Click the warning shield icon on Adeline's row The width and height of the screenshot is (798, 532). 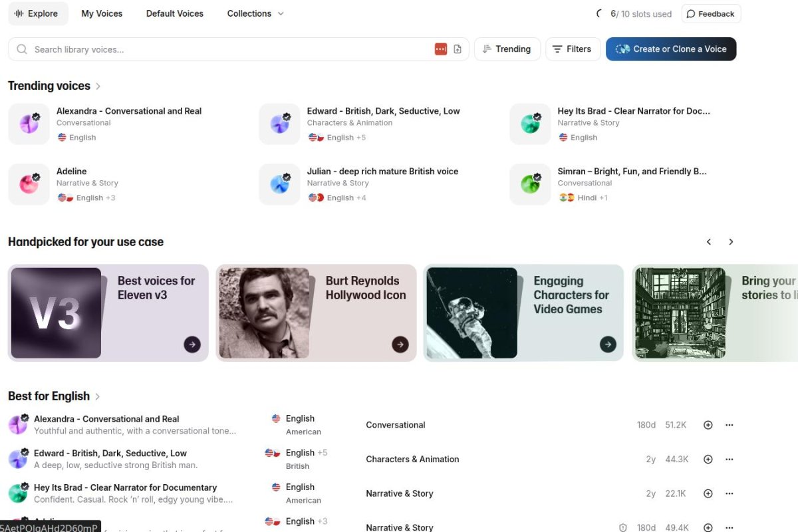623,527
